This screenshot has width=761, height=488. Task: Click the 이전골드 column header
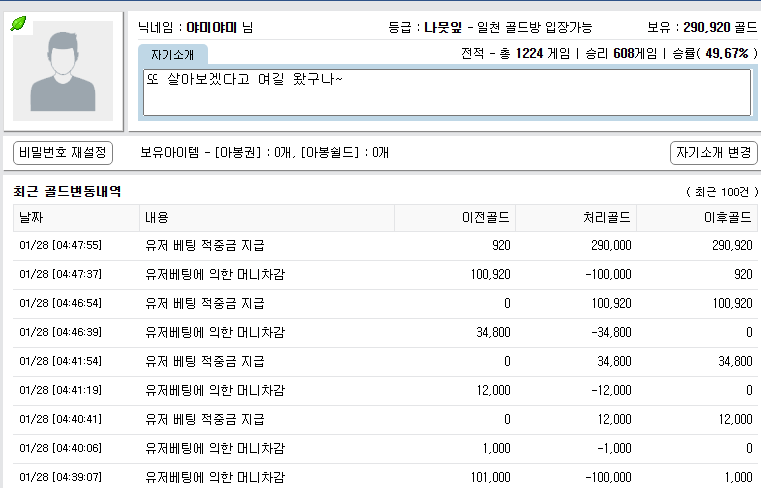[455, 217]
